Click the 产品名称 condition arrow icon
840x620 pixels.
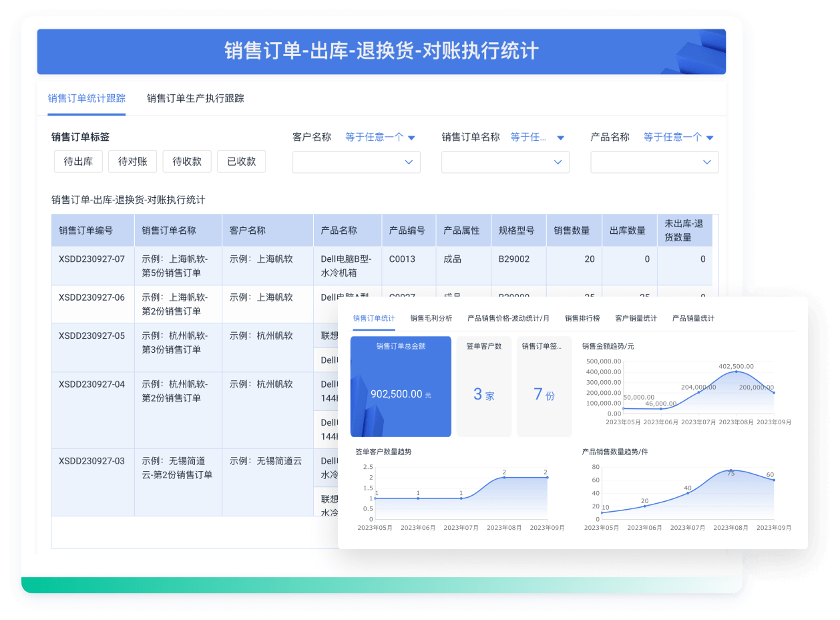pyautogui.click(x=710, y=138)
